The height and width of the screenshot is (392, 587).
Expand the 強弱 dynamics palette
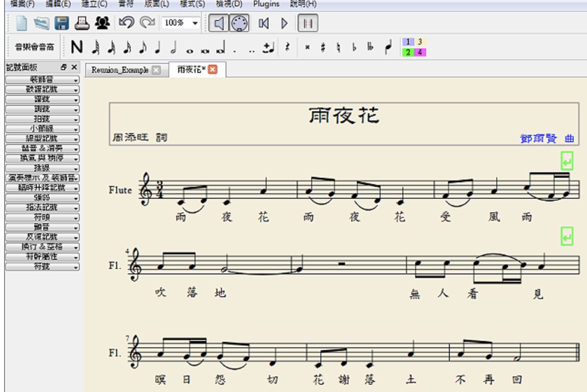click(x=42, y=198)
